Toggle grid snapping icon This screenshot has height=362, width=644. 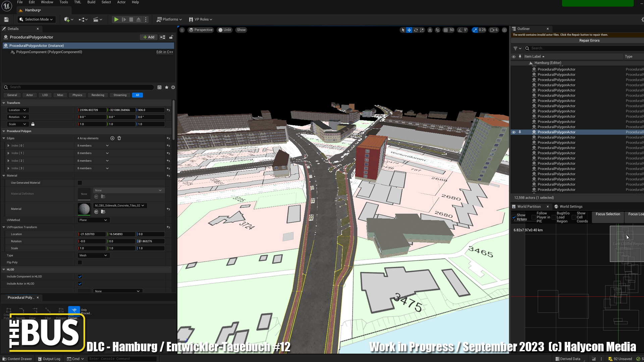[445, 30]
